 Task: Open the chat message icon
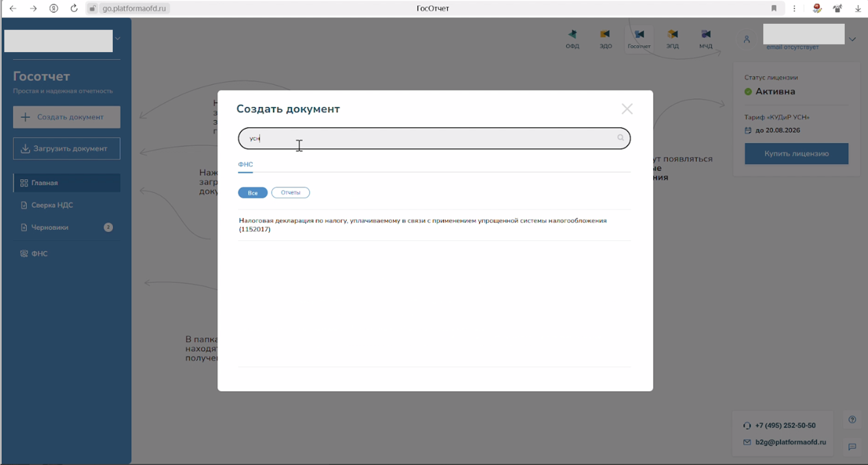852,447
